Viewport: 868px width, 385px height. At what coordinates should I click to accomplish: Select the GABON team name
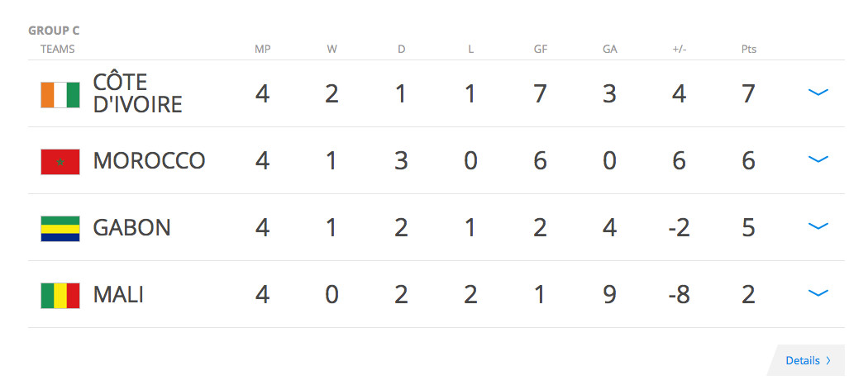click(131, 228)
